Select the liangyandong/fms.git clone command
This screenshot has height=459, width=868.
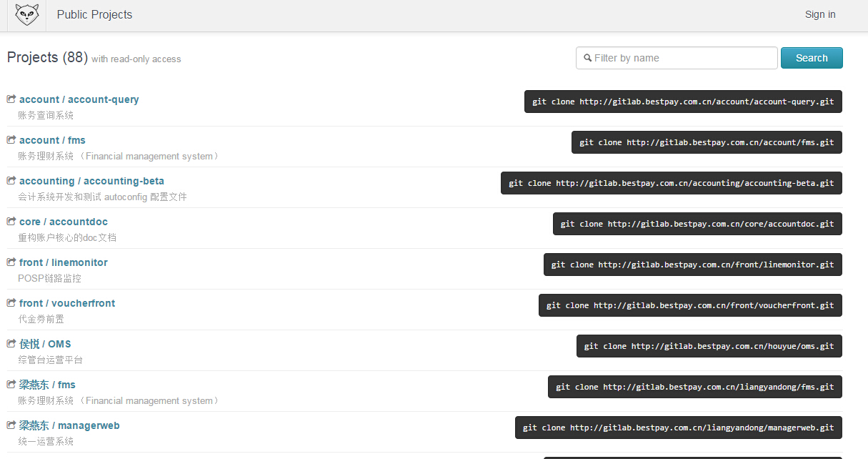pos(695,387)
